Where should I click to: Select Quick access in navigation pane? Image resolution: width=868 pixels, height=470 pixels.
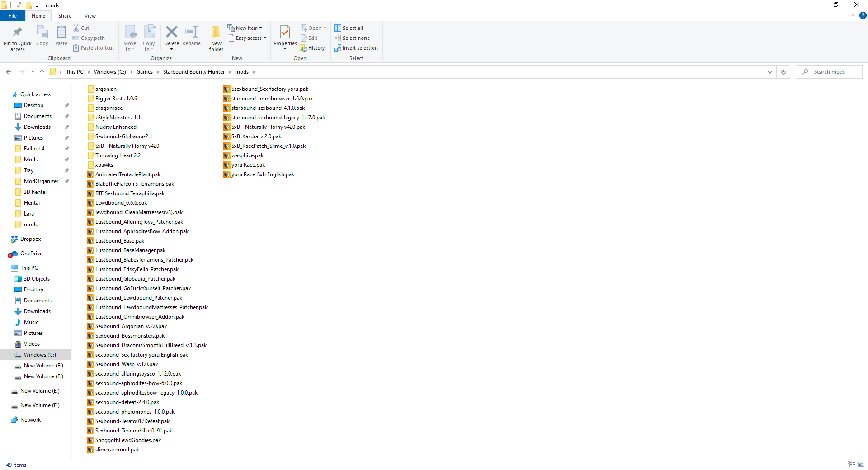(x=36, y=94)
